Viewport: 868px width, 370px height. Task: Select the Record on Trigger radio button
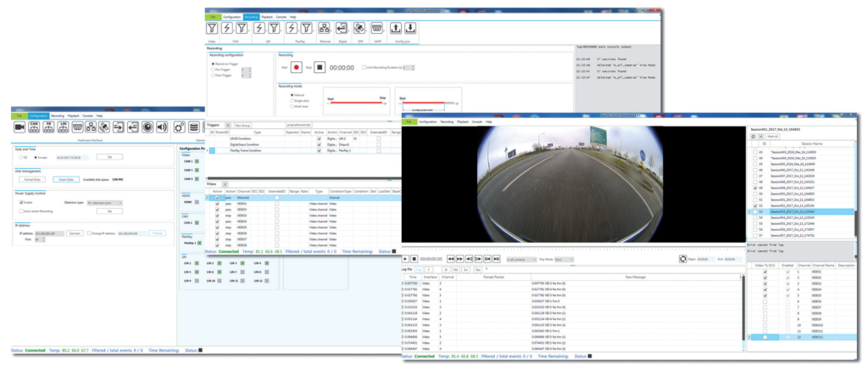[x=214, y=64]
